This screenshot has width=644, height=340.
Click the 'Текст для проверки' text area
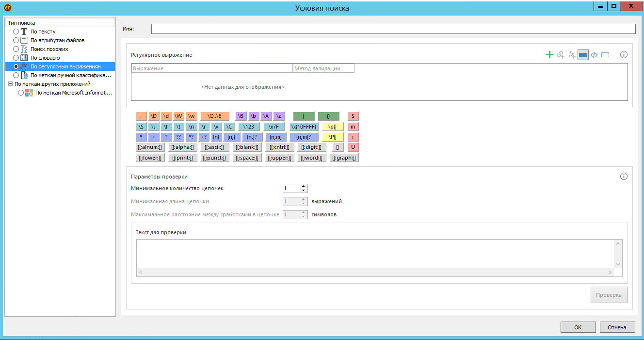375,254
